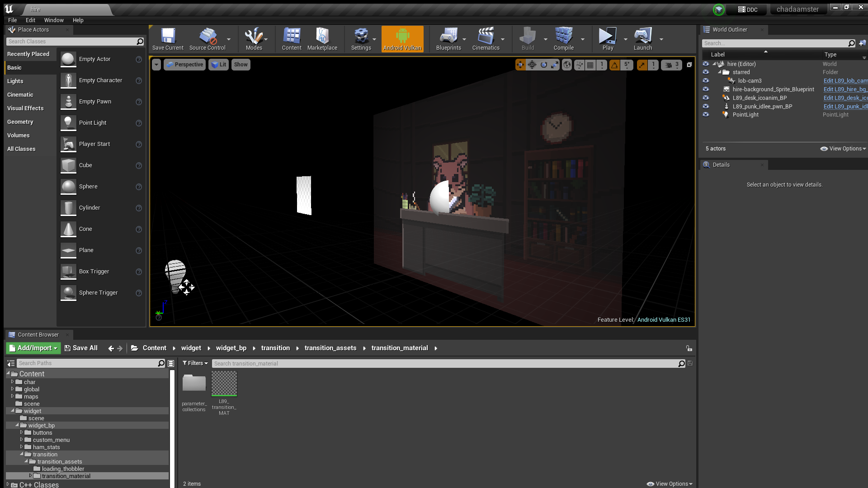Select the L89_transition_MAT material thumbnail
The width and height of the screenshot is (868, 488).
coord(224,384)
